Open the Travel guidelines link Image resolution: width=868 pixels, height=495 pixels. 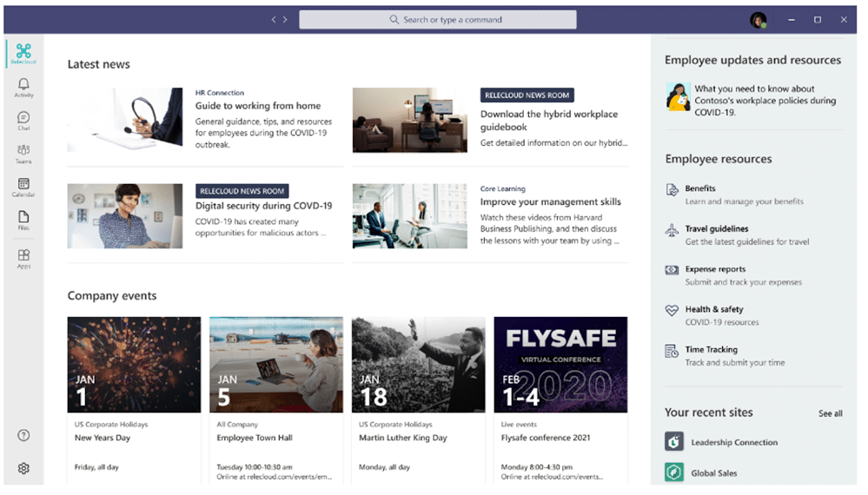click(716, 228)
